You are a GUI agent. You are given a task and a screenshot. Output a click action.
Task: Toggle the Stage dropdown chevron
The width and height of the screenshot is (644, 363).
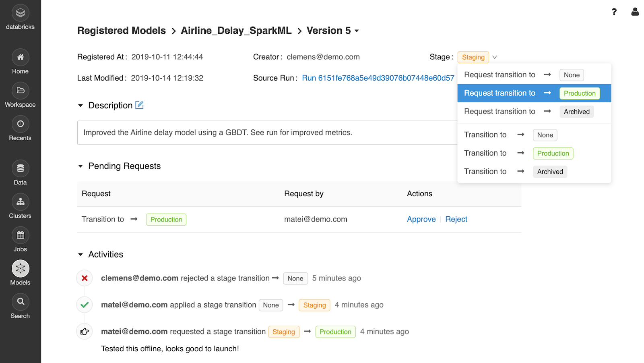tap(495, 57)
